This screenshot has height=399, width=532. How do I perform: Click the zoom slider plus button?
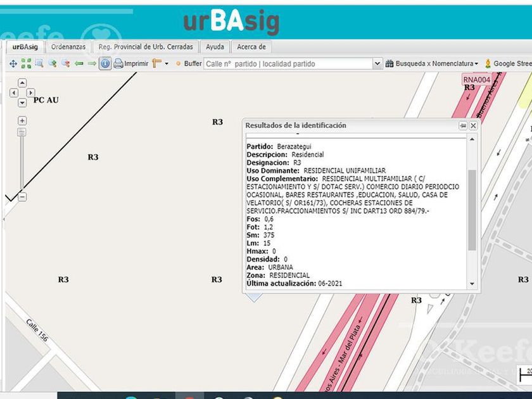[22, 120]
